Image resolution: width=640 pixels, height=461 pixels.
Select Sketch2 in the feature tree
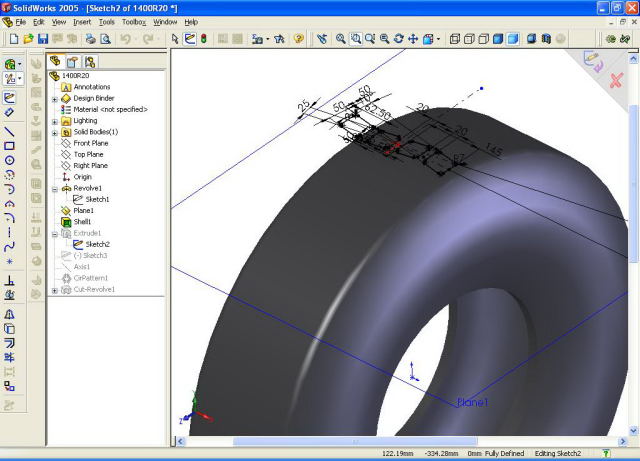(97, 244)
